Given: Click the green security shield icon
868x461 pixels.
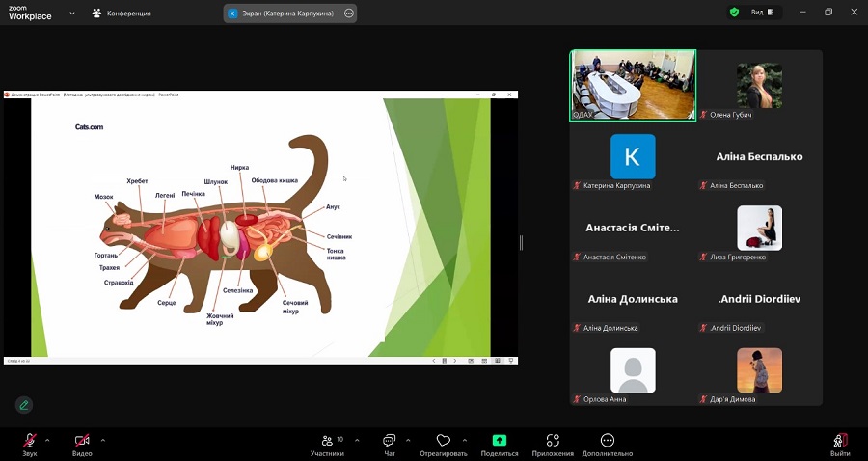Looking at the screenshot, I should point(734,13).
